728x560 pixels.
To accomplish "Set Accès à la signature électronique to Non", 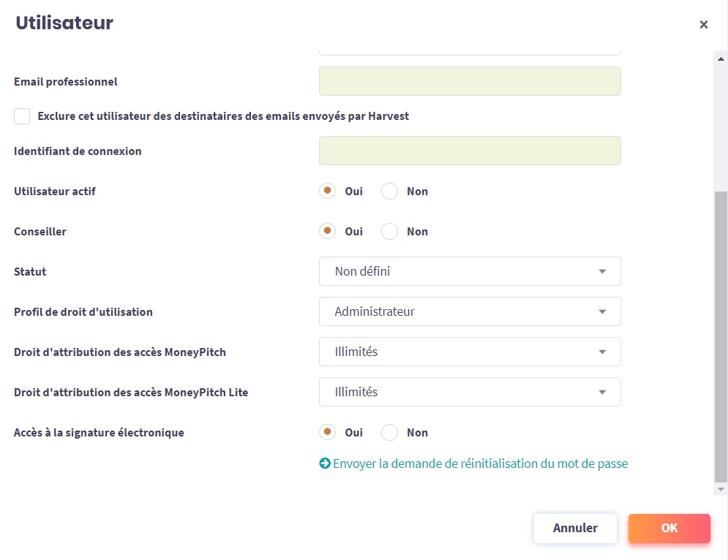I will 390,433.
